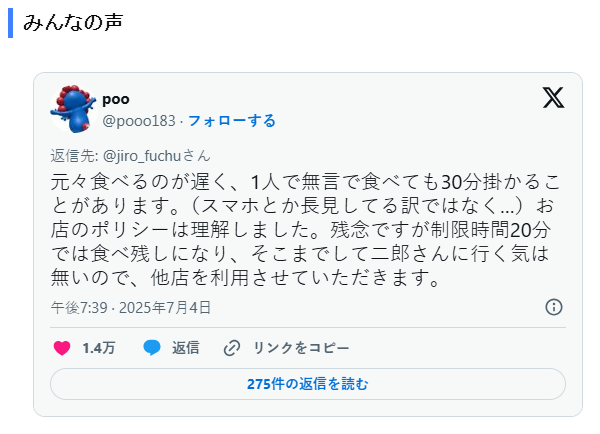Viewport: 600px width, 434px height.
Task: Click the display name "poo"
Action: tap(116, 99)
